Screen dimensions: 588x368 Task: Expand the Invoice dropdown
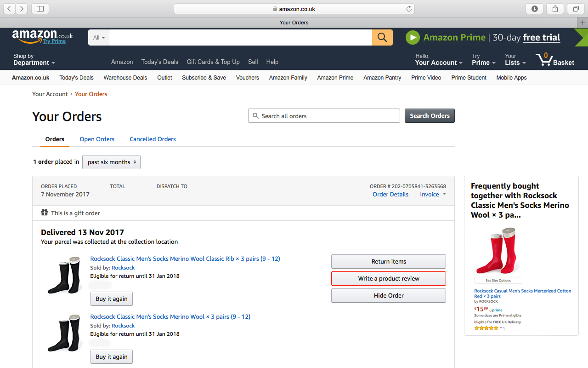tap(433, 194)
